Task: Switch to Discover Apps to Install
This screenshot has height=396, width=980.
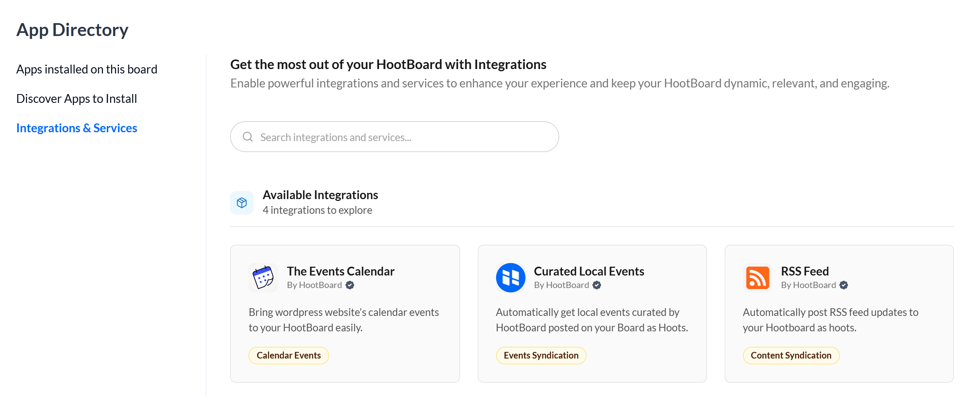Action: click(x=76, y=98)
